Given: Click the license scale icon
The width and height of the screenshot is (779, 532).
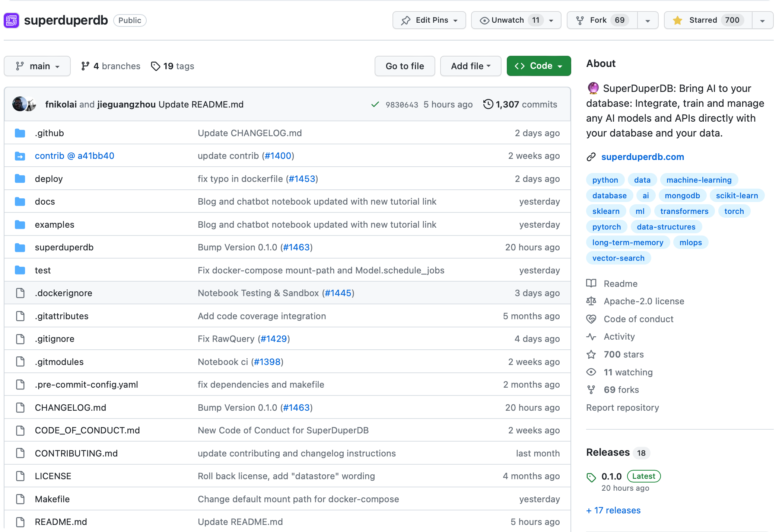Looking at the screenshot, I should click(591, 301).
